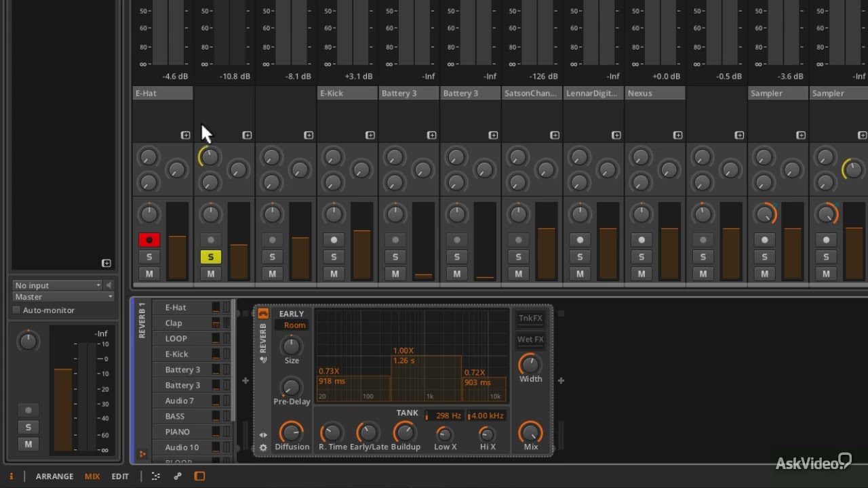Collapse Reverb device with double-arrow icon

click(263, 435)
